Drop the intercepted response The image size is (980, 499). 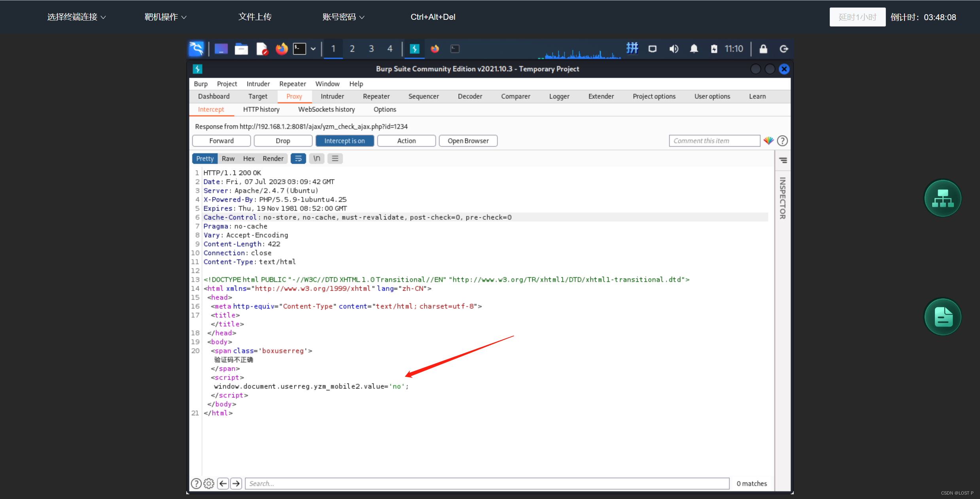point(283,141)
